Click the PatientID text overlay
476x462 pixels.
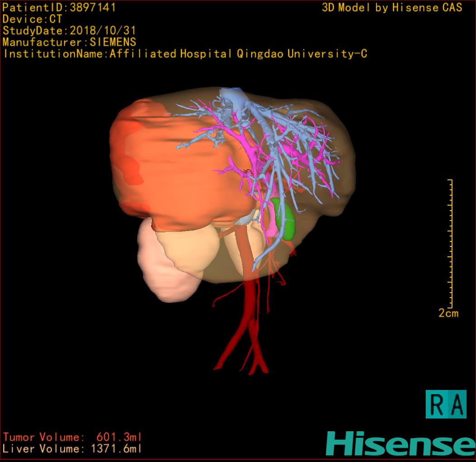point(59,8)
